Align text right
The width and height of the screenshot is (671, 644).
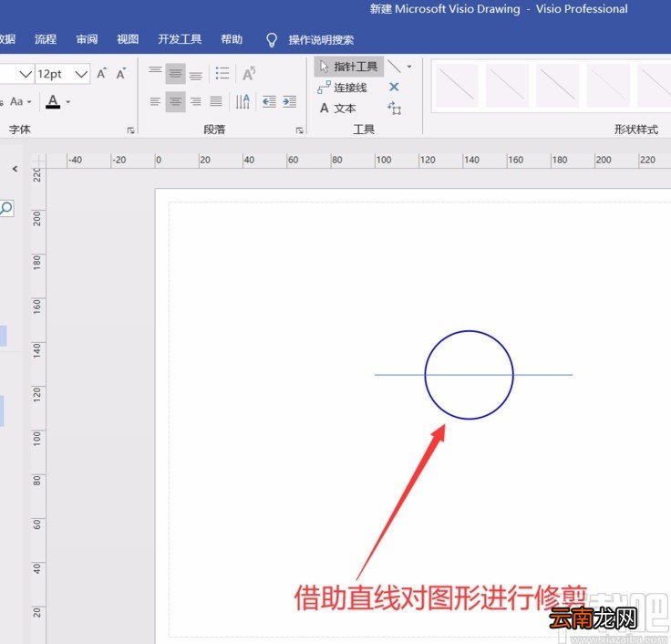click(x=196, y=101)
